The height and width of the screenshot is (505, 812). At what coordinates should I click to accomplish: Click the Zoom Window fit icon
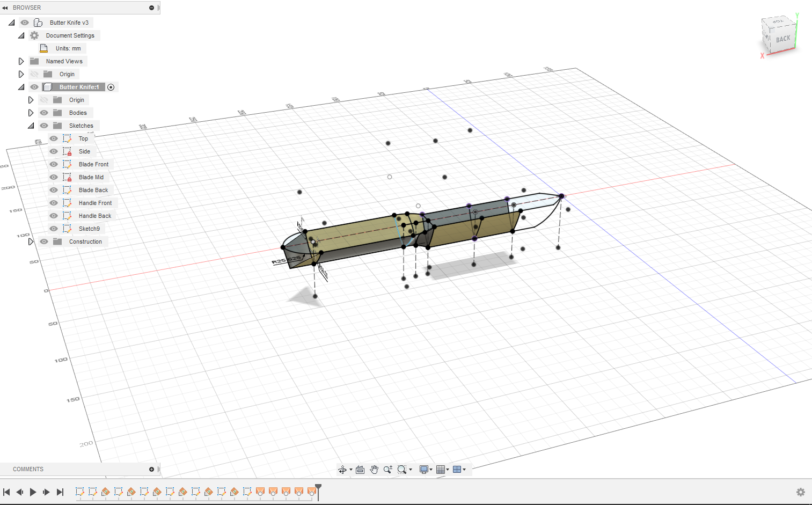click(x=402, y=470)
